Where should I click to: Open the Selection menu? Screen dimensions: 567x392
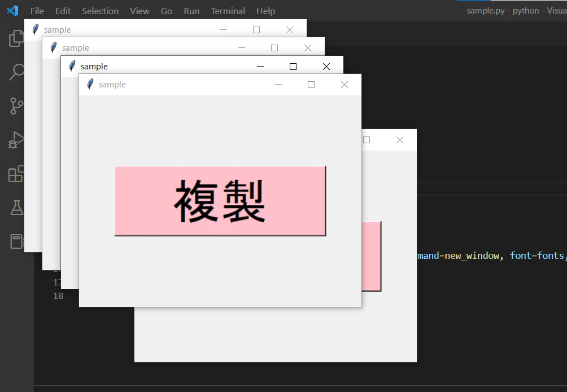100,11
